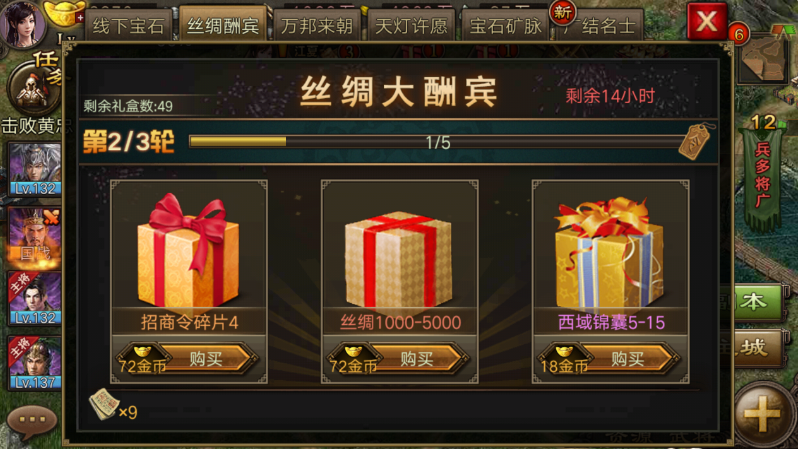798x449 pixels.
Task: Select the Lv.137 general portrait
Action: [34, 363]
